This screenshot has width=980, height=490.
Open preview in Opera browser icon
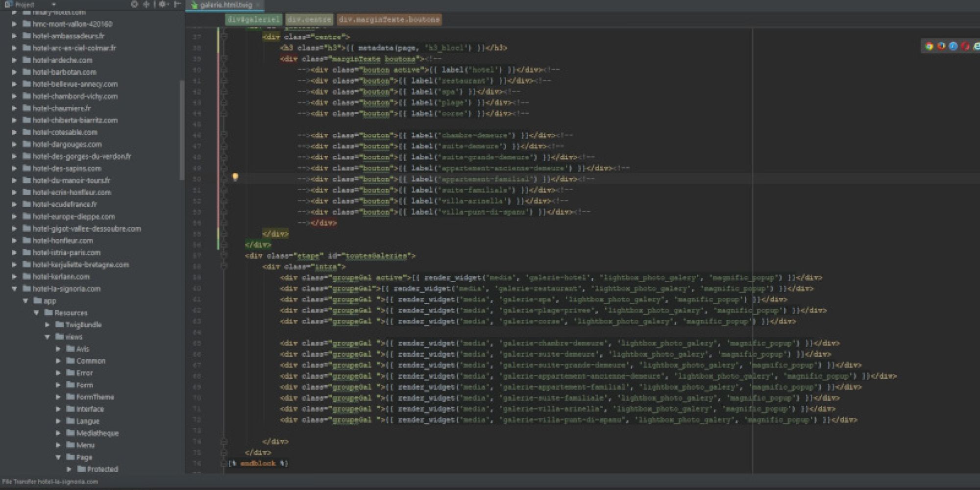pos(965,46)
